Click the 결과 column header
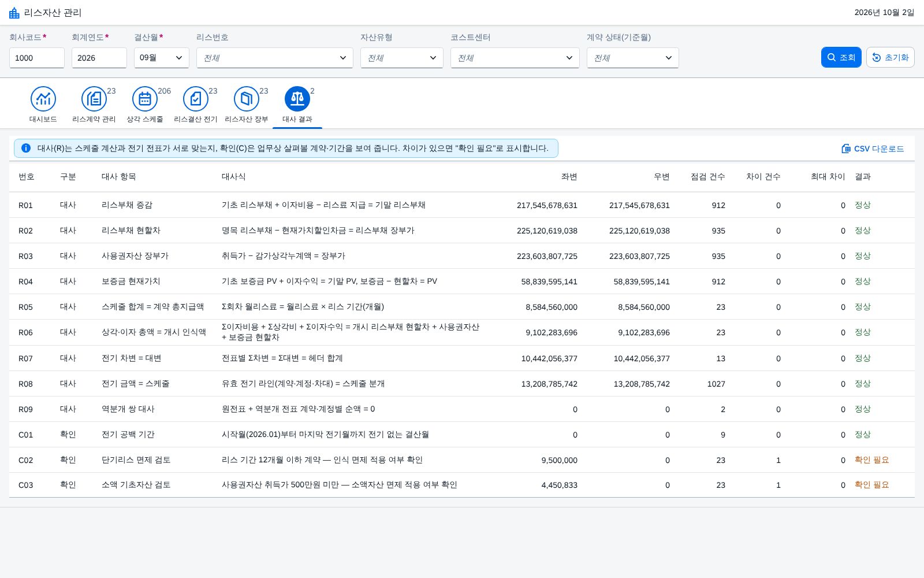 (863, 177)
